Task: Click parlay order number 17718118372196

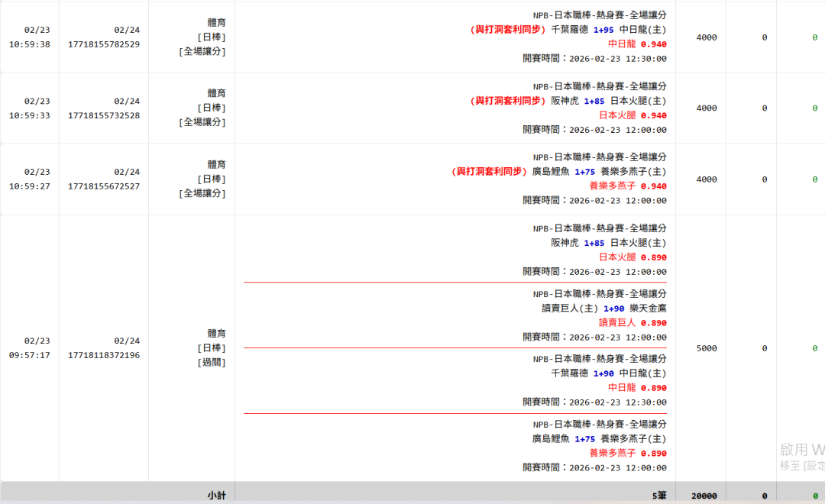Action: click(x=104, y=355)
